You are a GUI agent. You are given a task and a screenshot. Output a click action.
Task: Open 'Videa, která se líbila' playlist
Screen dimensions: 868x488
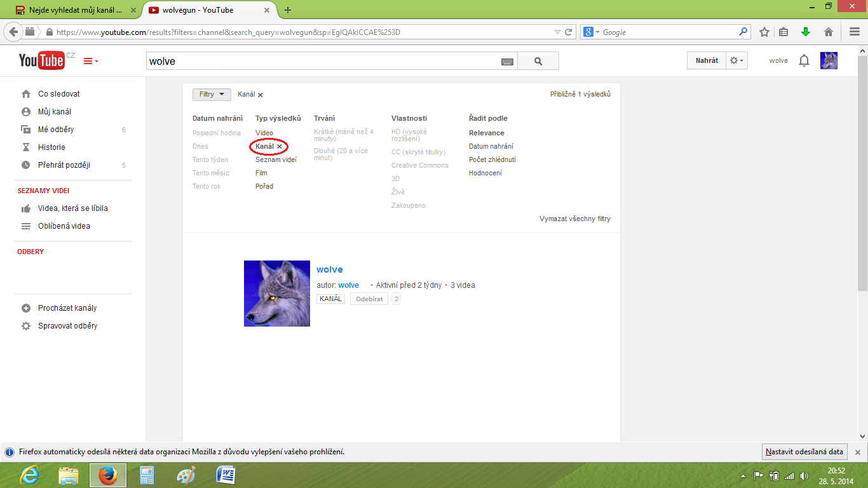coord(73,208)
